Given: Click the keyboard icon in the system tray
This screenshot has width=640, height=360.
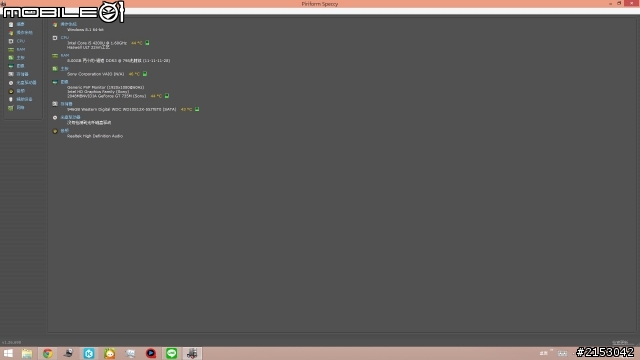Looking at the screenshot, I should pos(562,353).
